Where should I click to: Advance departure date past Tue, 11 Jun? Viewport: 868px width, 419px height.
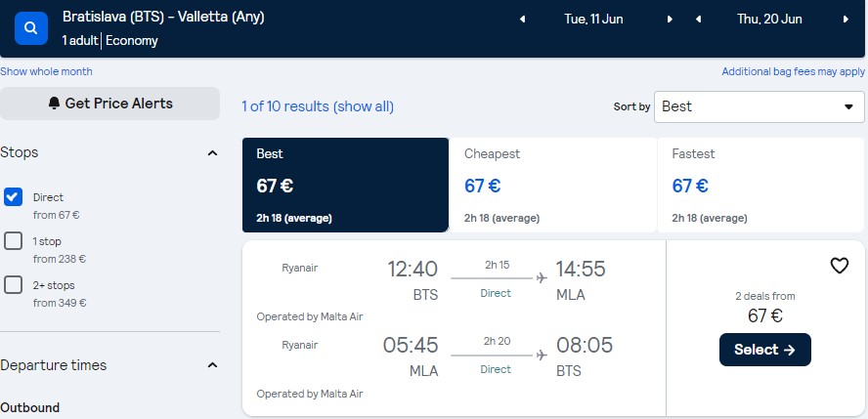[670, 20]
